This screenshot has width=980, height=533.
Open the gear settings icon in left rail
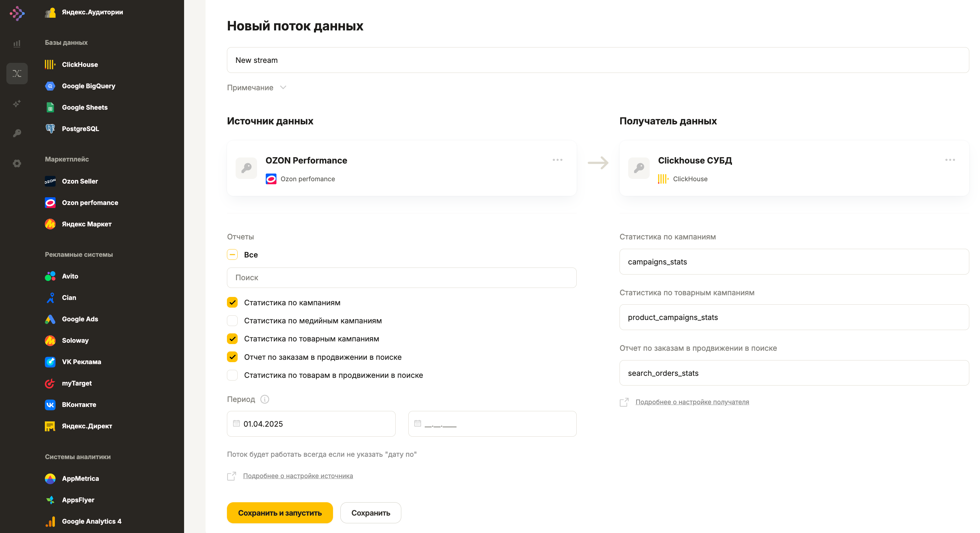click(17, 163)
